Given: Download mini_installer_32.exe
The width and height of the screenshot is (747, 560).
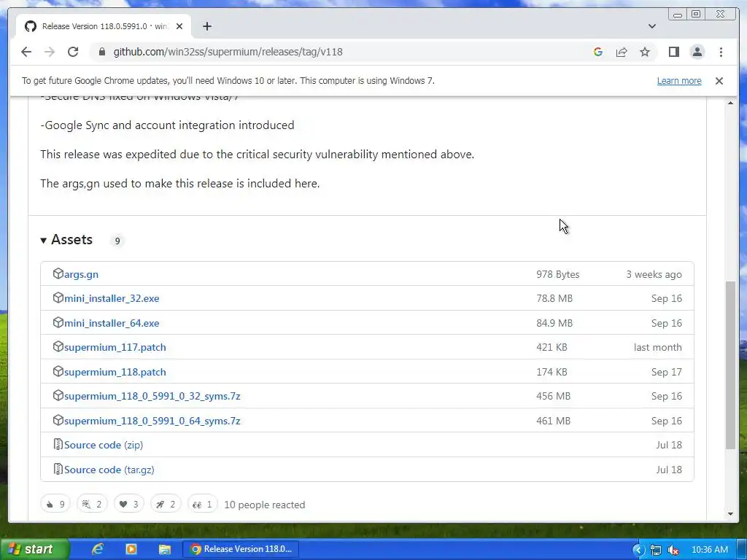Looking at the screenshot, I should pyautogui.click(x=112, y=298).
